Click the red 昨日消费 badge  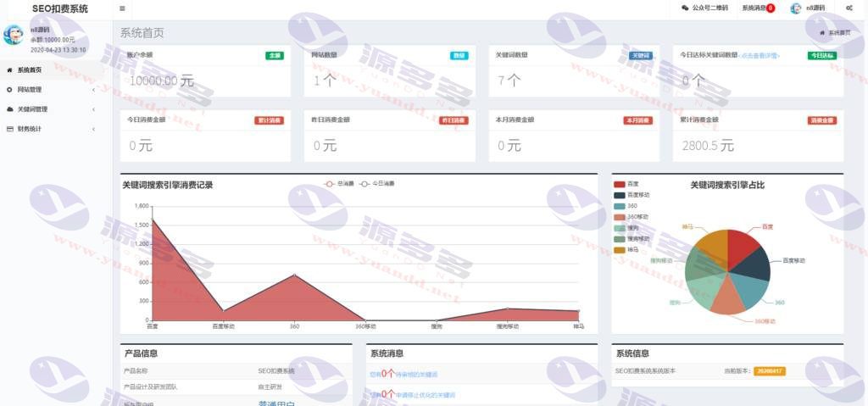pyautogui.click(x=453, y=120)
